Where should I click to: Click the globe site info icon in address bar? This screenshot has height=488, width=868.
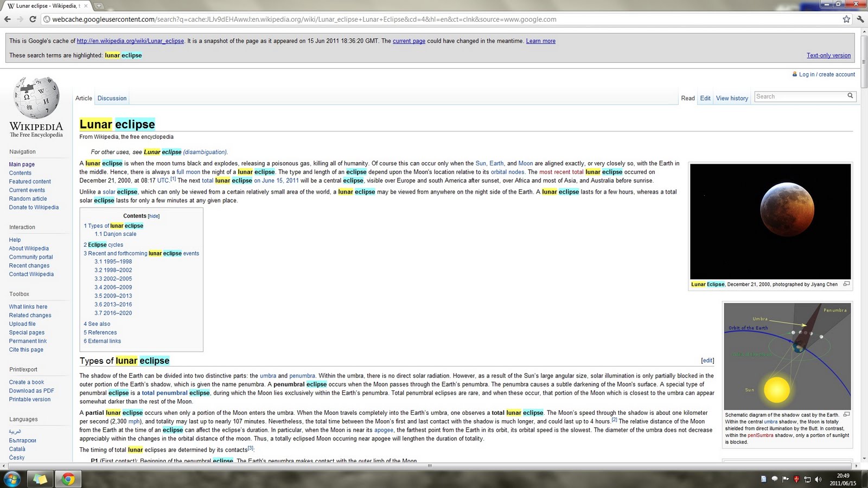coord(47,19)
